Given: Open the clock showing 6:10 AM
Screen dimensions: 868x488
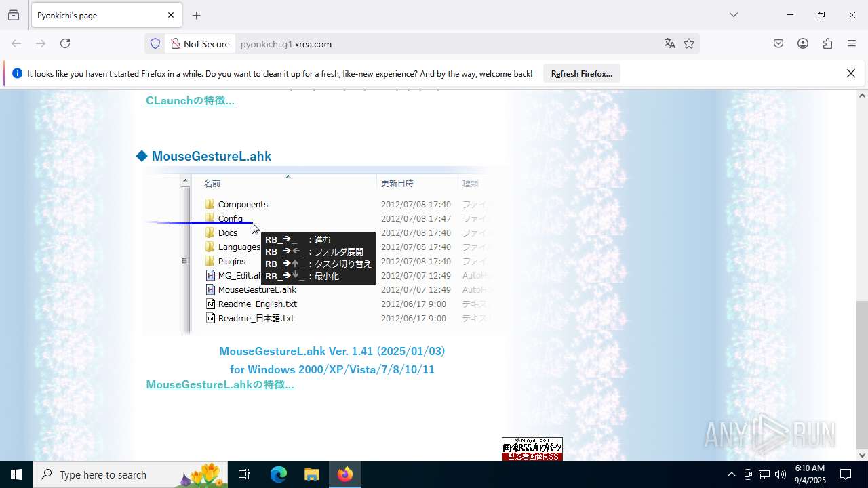Looking at the screenshot, I should 810,474.
